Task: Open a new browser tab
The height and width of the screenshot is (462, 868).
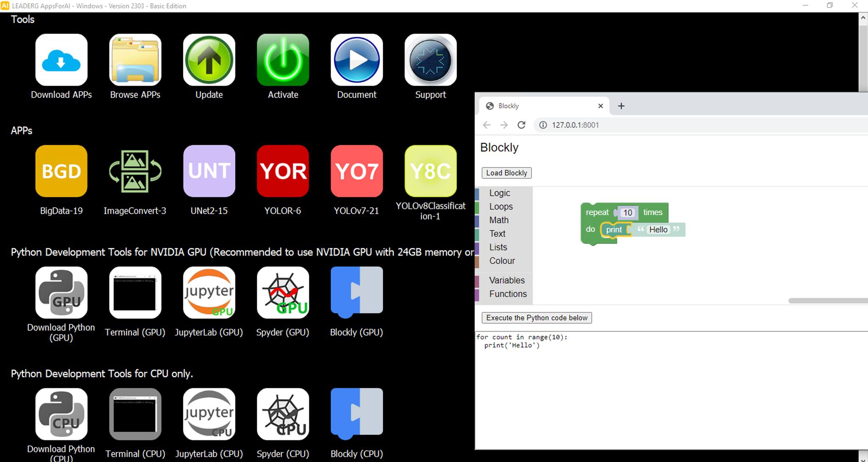Action: click(621, 106)
